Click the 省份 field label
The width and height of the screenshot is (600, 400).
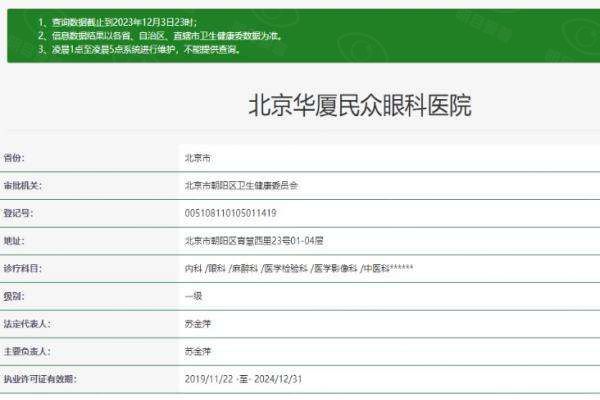(x=14, y=158)
